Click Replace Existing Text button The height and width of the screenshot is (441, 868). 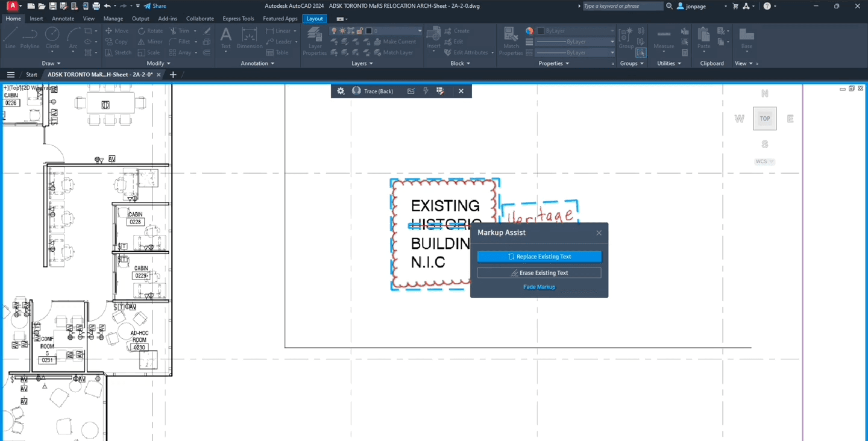pyautogui.click(x=539, y=257)
